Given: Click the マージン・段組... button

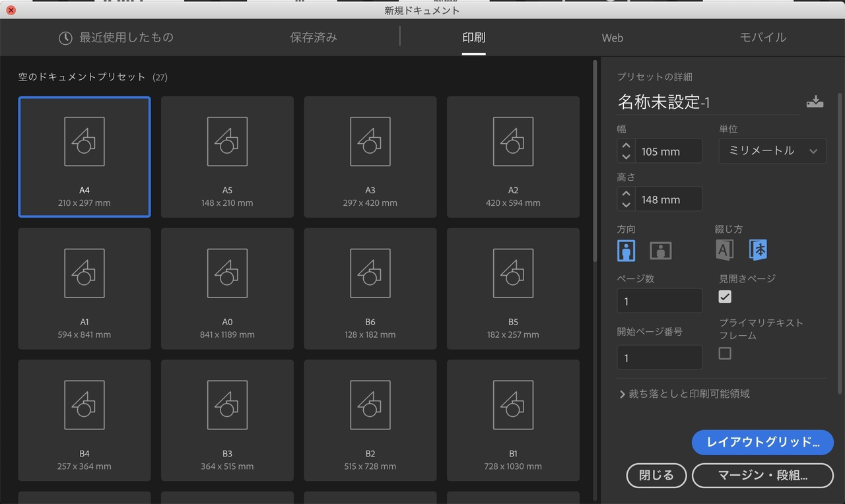Looking at the screenshot, I should (x=762, y=475).
